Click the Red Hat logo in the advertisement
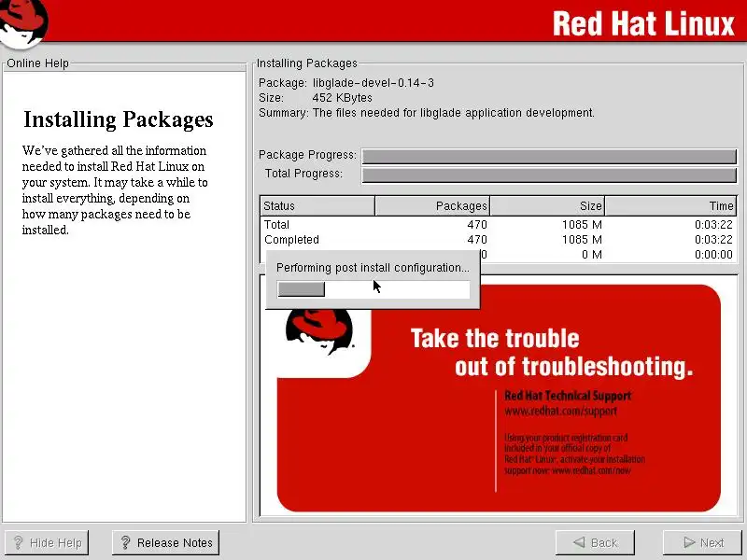The height and width of the screenshot is (560, 747). [x=320, y=332]
